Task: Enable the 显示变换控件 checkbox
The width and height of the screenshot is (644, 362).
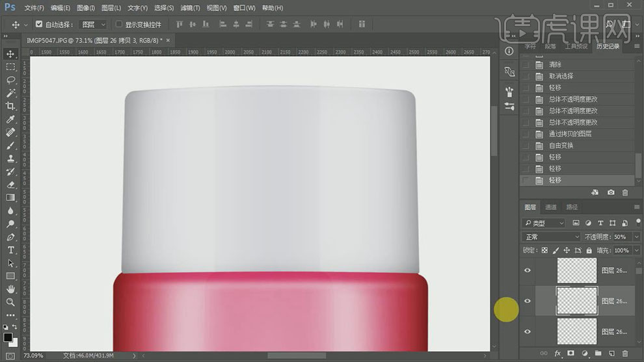Action: pyautogui.click(x=118, y=25)
